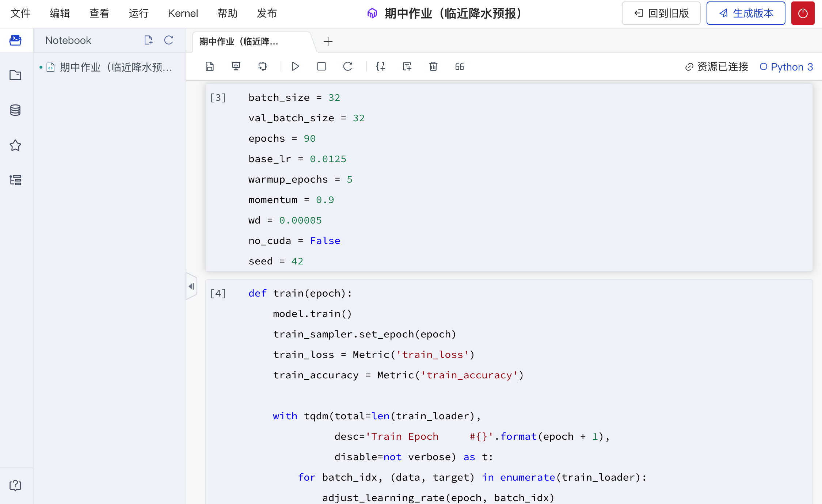Open the file browser panel in the sidebar
The height and width of the screenshot is (504, 822).
click(x=15, y=75)
